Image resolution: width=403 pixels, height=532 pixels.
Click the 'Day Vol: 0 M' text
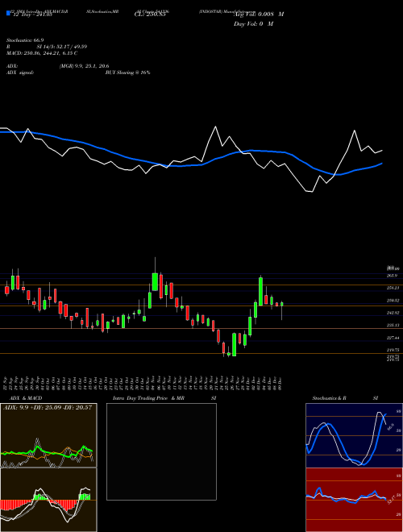pos(253,24)
